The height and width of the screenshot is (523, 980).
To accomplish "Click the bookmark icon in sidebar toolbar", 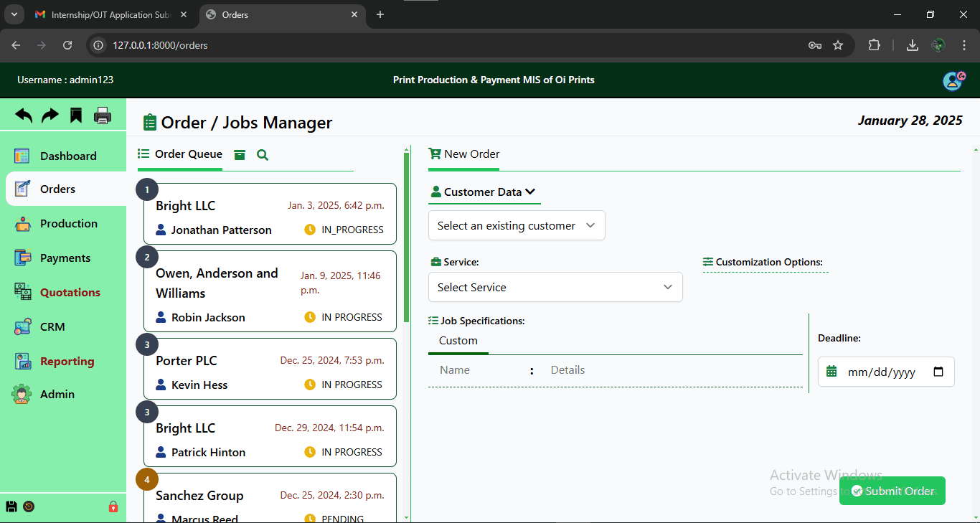I will tap(76, 115).
